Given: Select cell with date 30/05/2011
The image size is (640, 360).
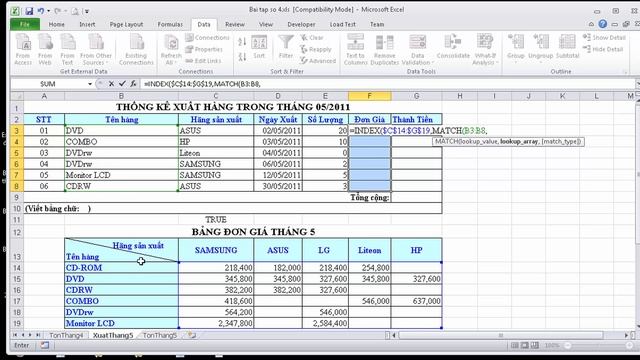Looking at the screenshot, I should [278, 186].
